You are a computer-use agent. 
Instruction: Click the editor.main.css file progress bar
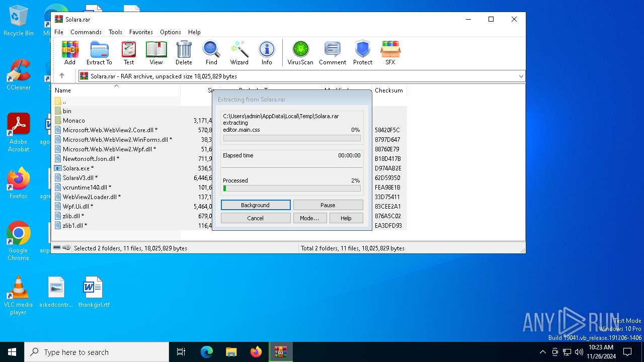click(x=292, y=138)
